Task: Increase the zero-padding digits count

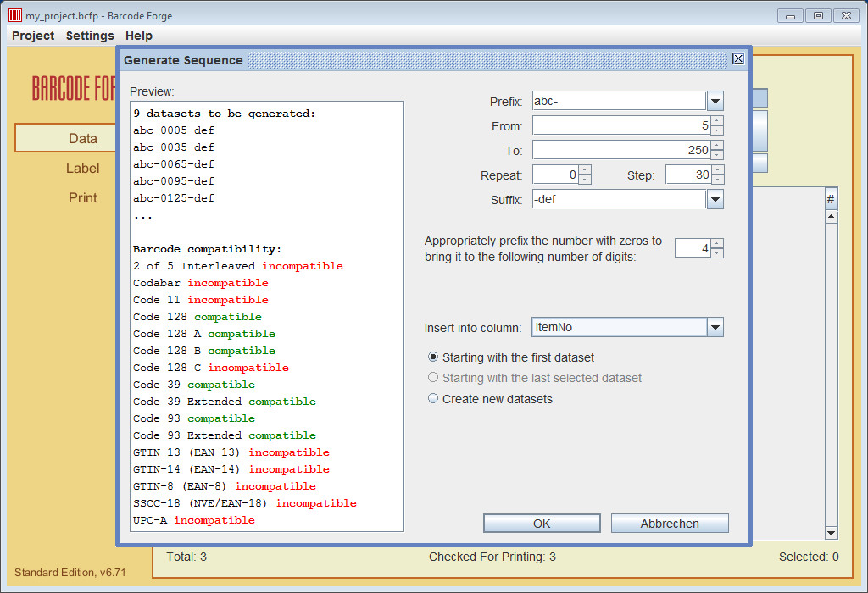Action: click(717, 244)
